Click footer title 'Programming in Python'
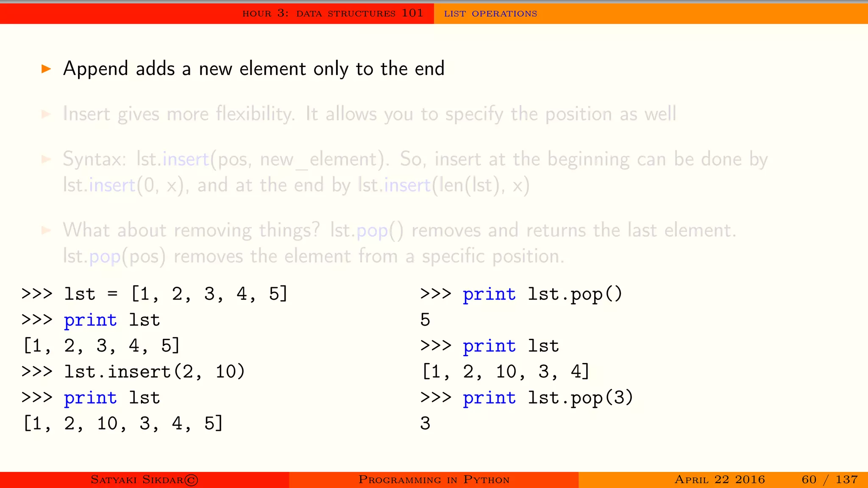The width and height of the screenshot is (868, 488). pyautogui.click(x=434, y=480)
